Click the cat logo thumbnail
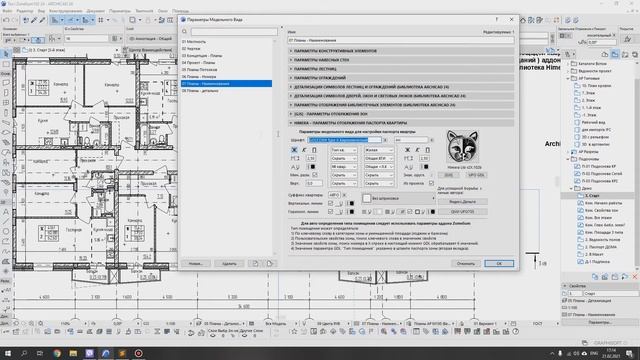The height and width of the screenshot is (360, 640). [x=462, y=147]
